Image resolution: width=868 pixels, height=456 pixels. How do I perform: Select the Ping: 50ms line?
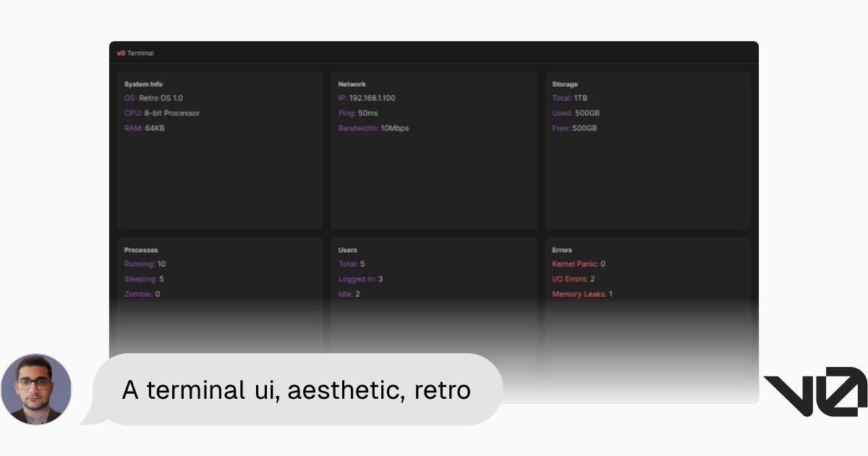click(358, 113)
